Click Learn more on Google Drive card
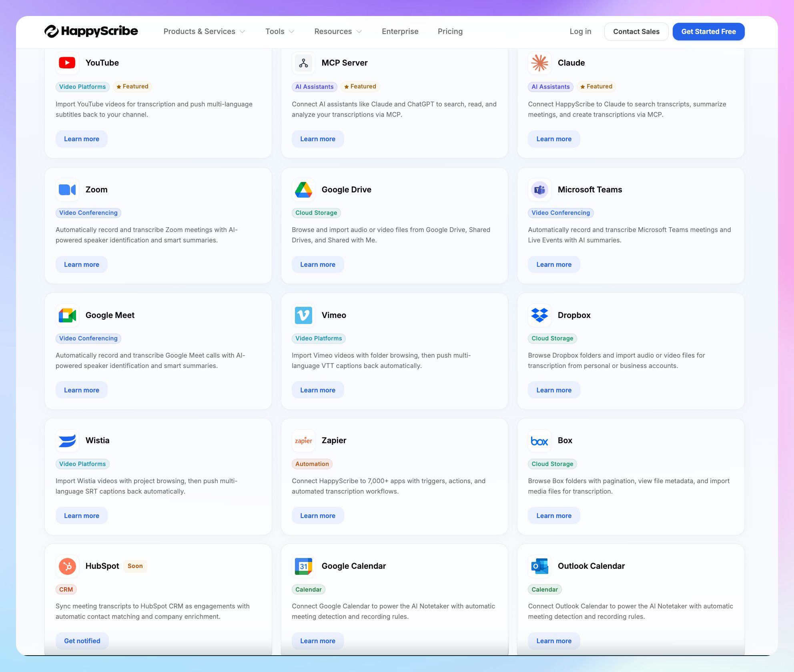 (318, 264)
